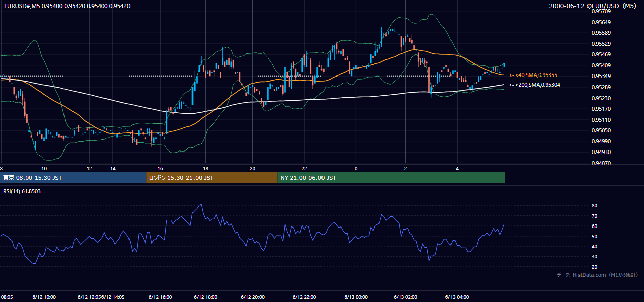Viewport: 644px width, 302px height.
Task: Click RSI scale value 30
Action: (x=594, y=257)
